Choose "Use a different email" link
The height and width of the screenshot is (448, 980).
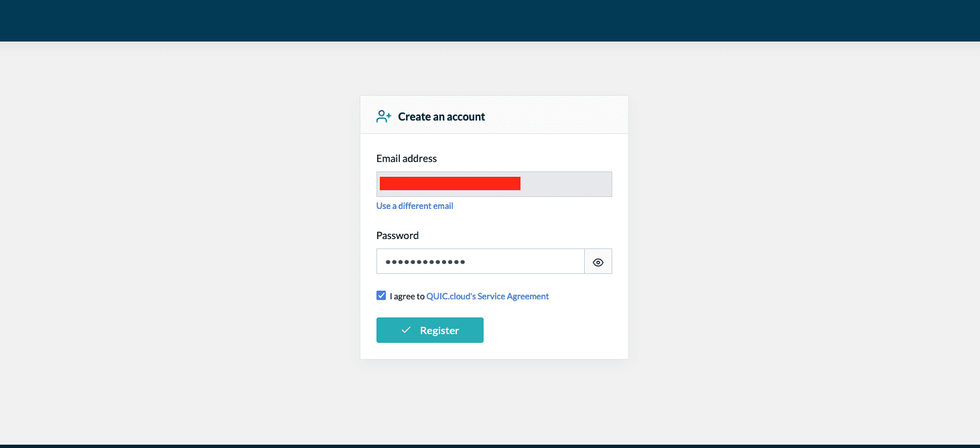(415, 206)
